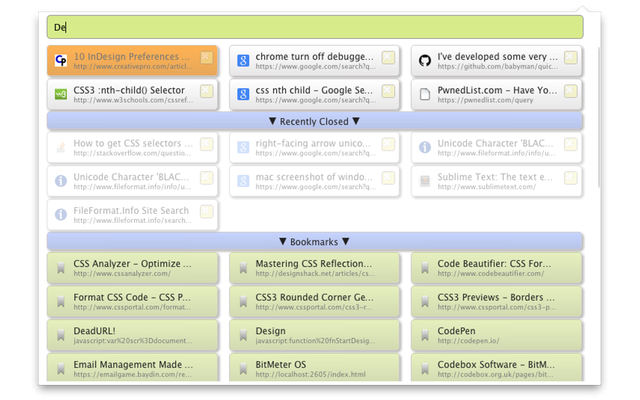Remove the mac screenshot of window entry
Screen dimensions: 640x400
[x=388, y=178]
